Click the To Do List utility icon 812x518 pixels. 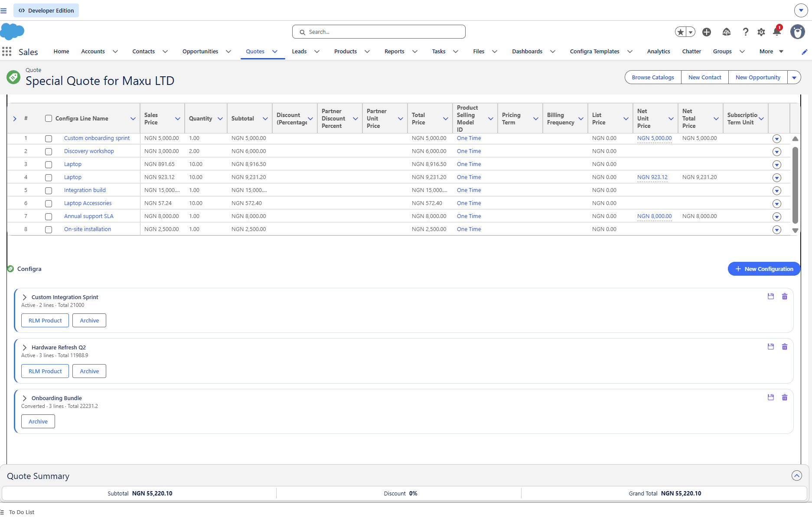[2, 512]
